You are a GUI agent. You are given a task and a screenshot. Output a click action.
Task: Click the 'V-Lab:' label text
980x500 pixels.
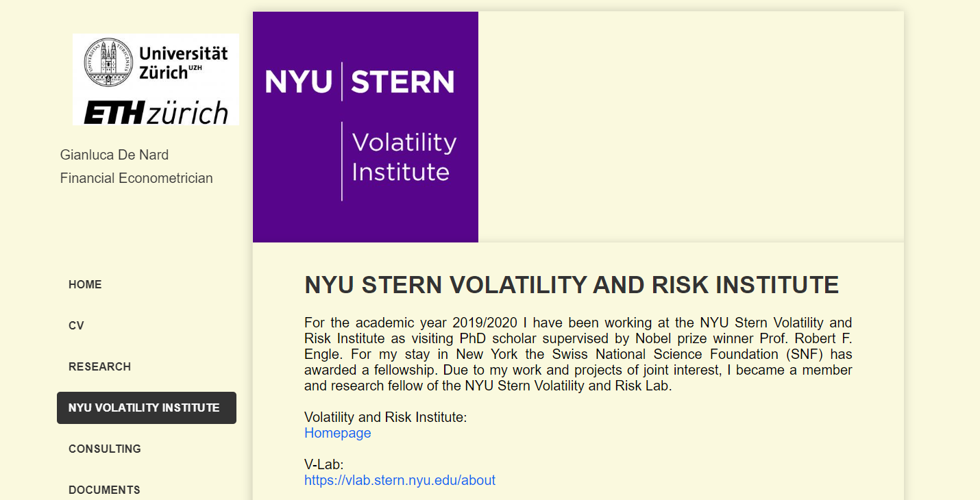pyautogui.click(x=323, y=465)
